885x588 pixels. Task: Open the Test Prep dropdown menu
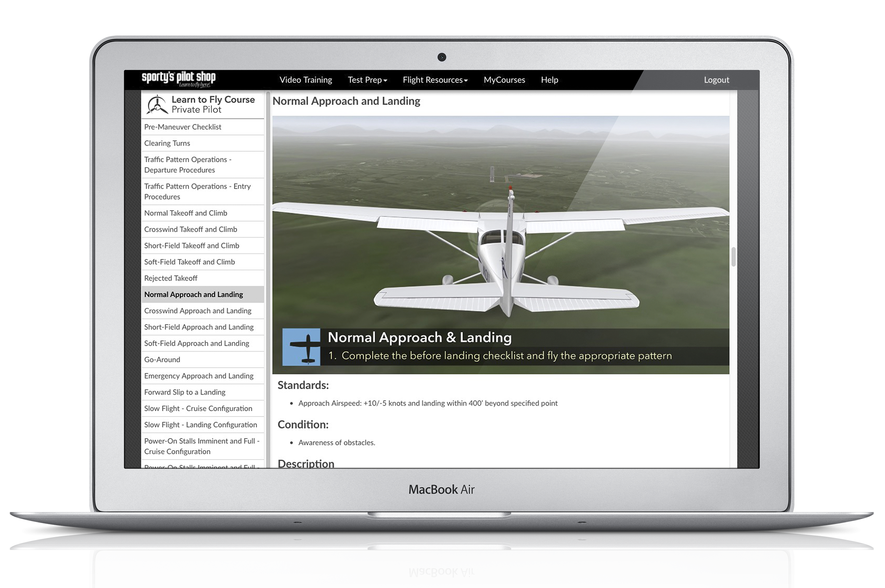tap(367, 80)
